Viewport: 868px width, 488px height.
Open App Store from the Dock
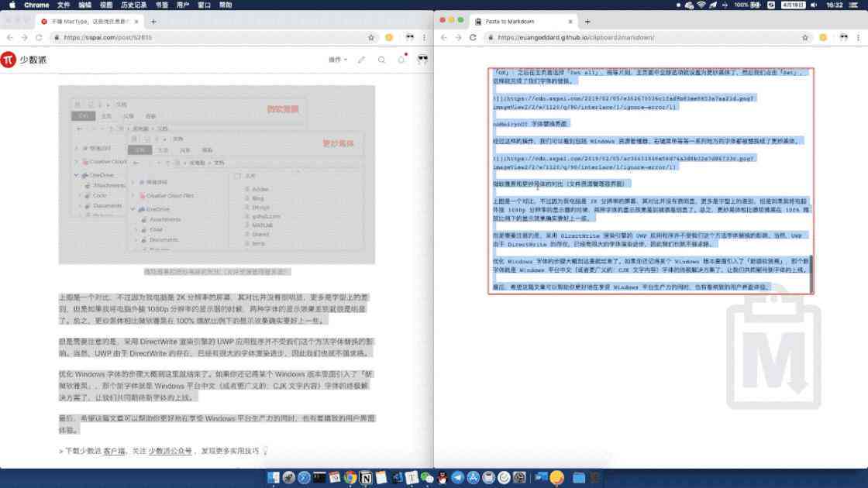tap(473, 477)
